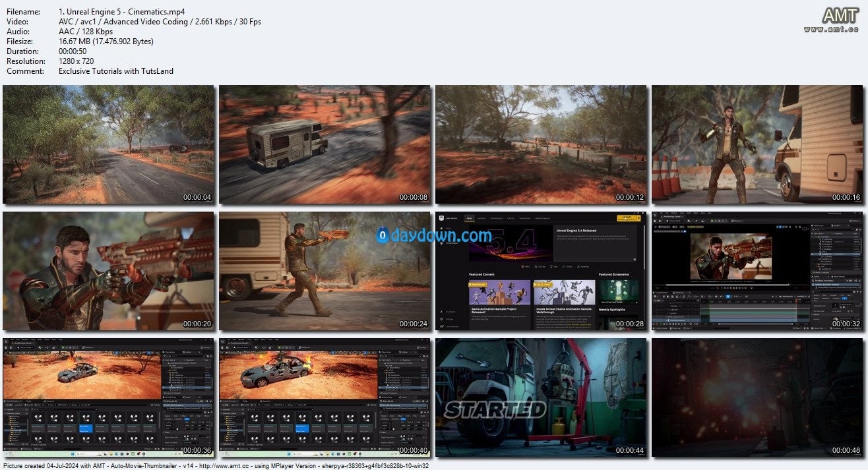Viewport: 868px width, 470px height.
Task: Click comment 'Exclusive Tutorials with TutsLand'
Action: point(116,71)
